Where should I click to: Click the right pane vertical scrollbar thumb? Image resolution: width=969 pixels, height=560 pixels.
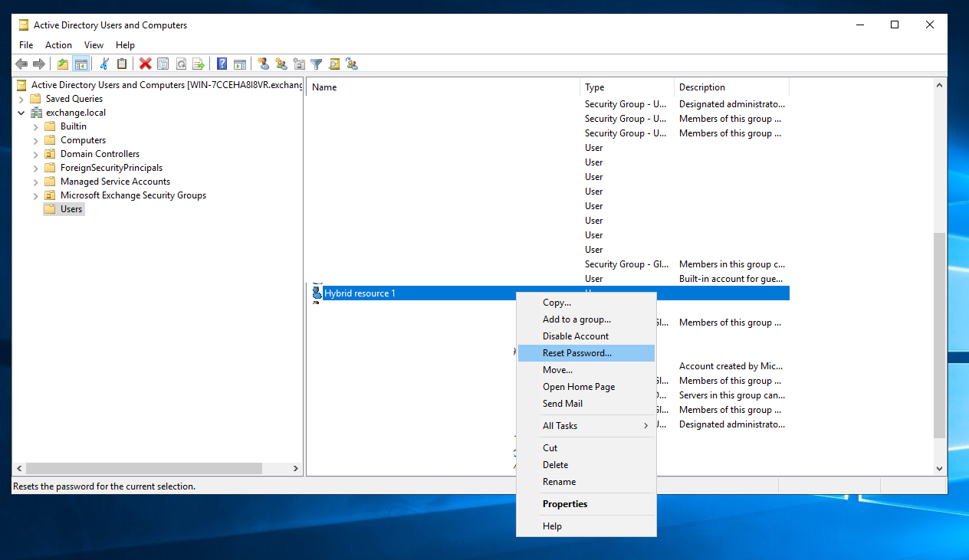click(x=940, y=336)
